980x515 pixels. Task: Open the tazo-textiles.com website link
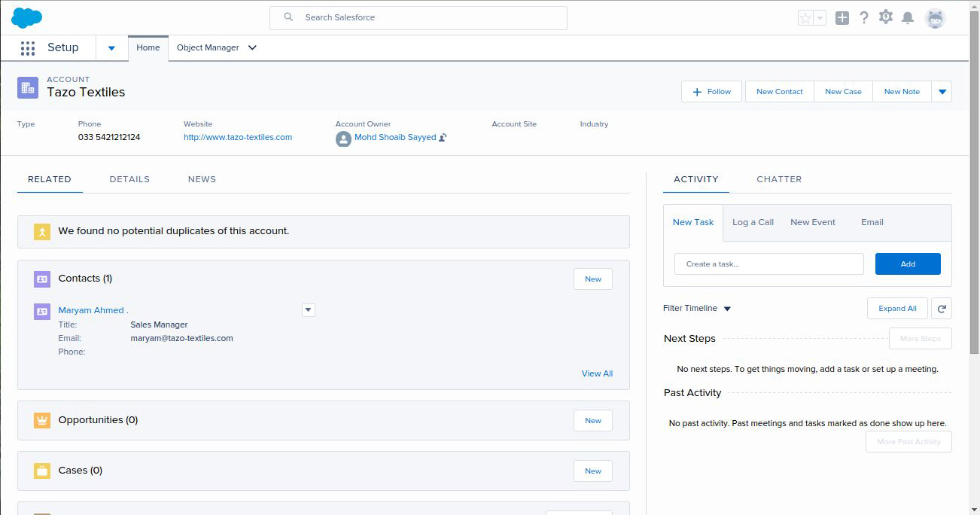(x=238, y=137)
